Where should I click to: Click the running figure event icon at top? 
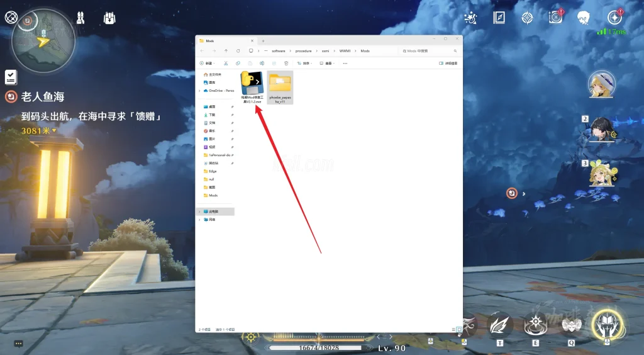470,18
